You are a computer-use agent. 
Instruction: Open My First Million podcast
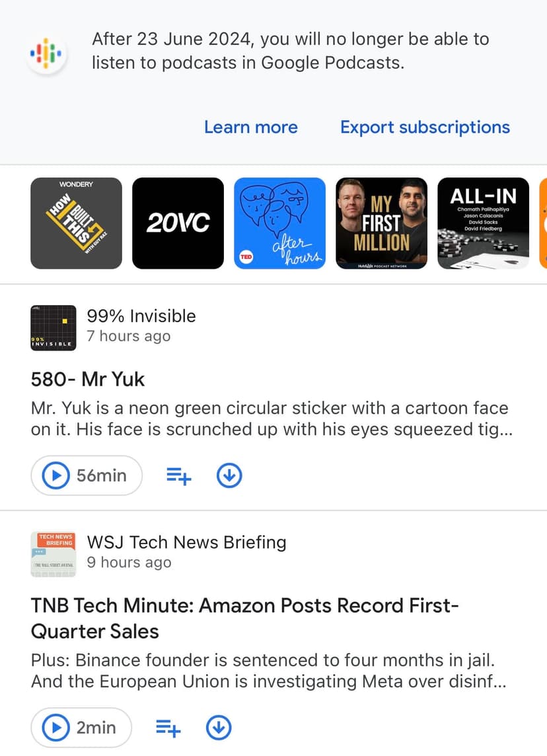(x=382, y=223)
